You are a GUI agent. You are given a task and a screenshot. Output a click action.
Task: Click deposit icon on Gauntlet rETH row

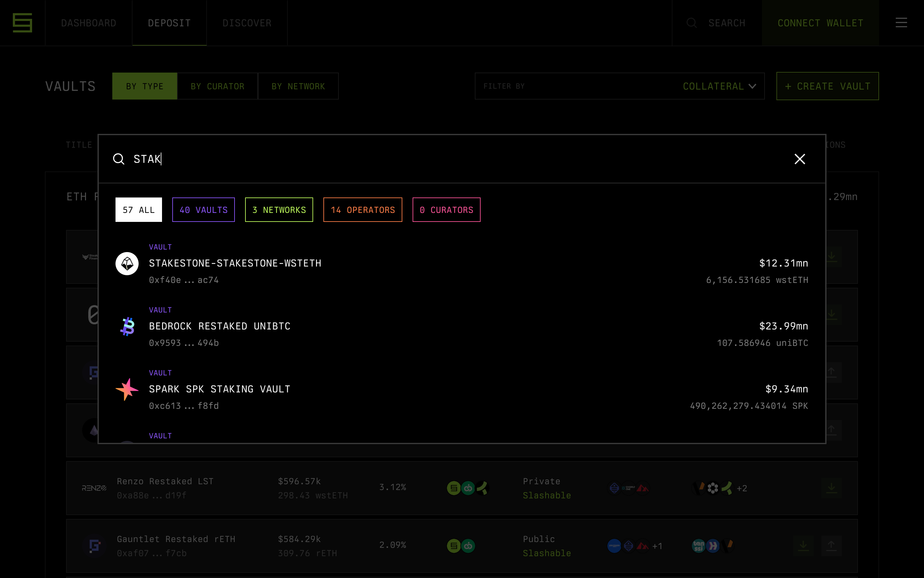(803, 546)
